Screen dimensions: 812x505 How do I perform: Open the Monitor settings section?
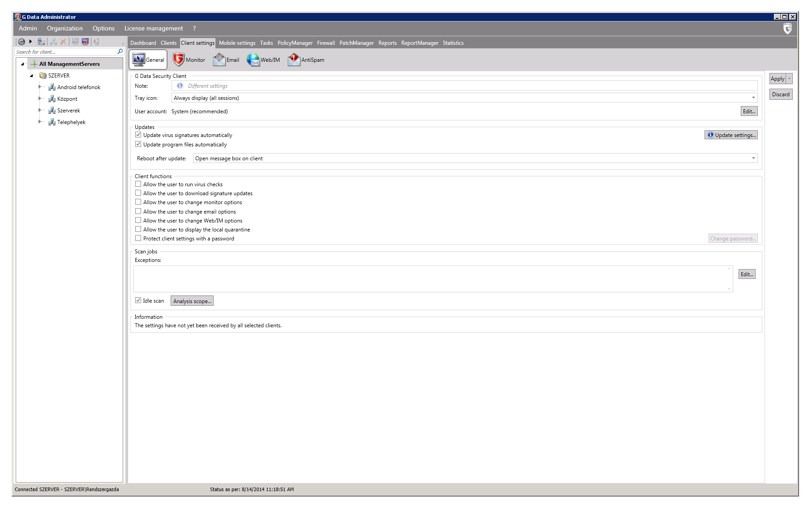click(x=189, y=60)
